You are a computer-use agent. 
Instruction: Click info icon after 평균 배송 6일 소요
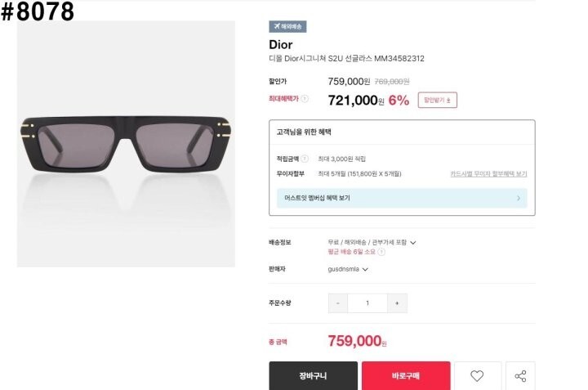coord(381,252)
